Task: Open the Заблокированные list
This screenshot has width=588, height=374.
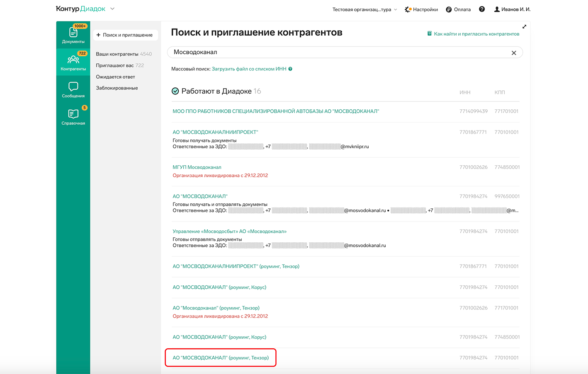Action: 117,88
